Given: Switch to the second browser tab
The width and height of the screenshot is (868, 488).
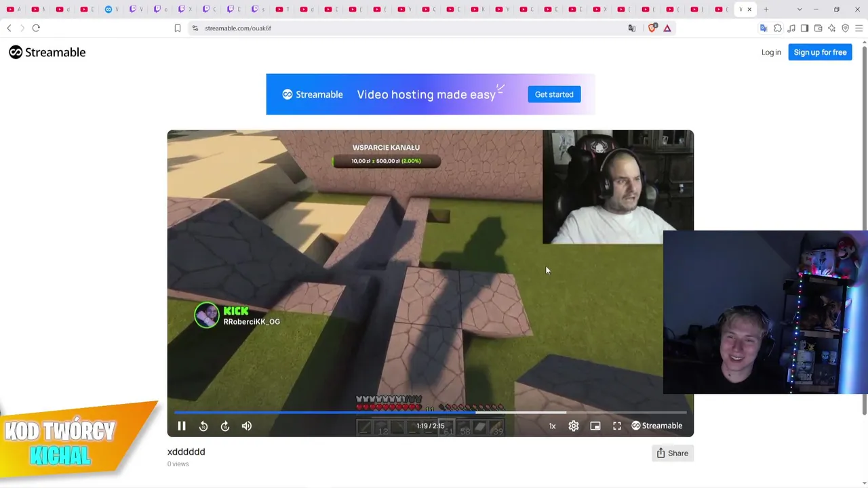Looking at the screenshot, I should [x=39, y=9].
